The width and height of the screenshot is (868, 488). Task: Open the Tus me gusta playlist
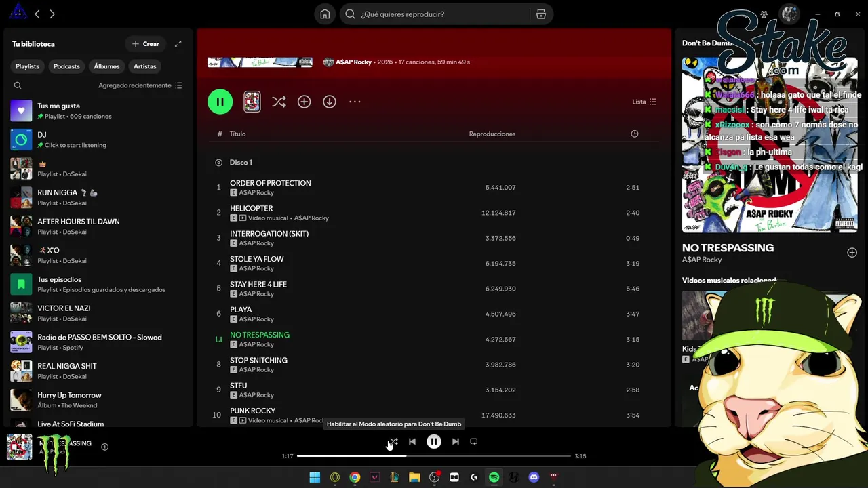click(x=96, y=110)
